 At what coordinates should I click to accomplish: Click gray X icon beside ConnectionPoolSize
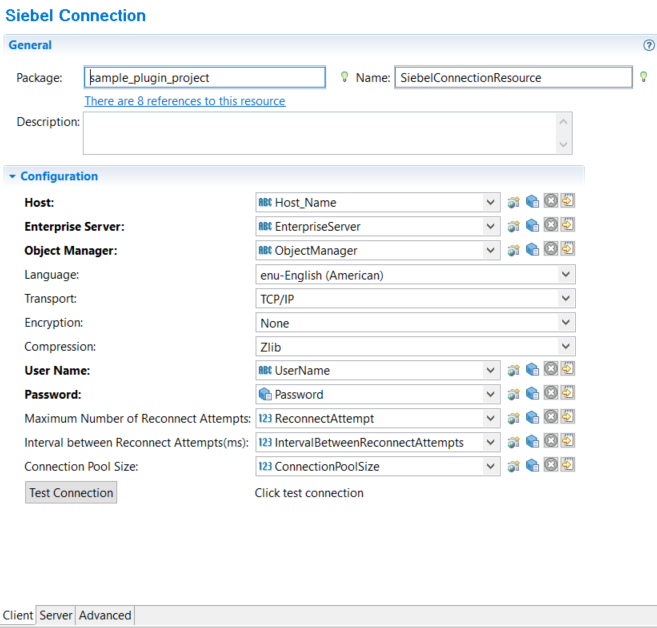[551, 465]
